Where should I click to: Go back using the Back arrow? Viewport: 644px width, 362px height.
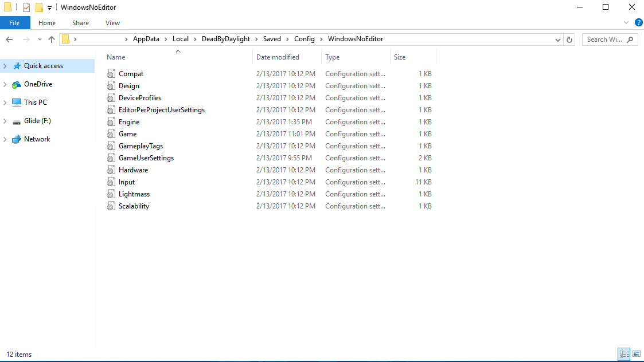tap(9, 40)
